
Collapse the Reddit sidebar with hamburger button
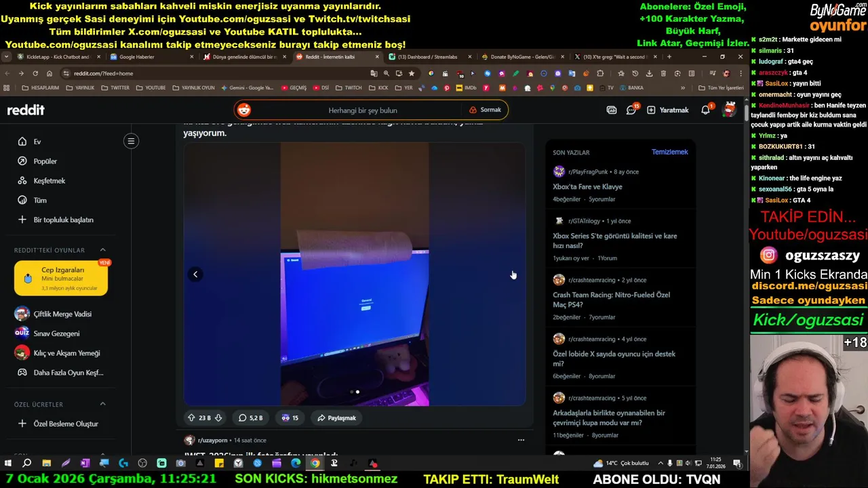click(131, 141)
